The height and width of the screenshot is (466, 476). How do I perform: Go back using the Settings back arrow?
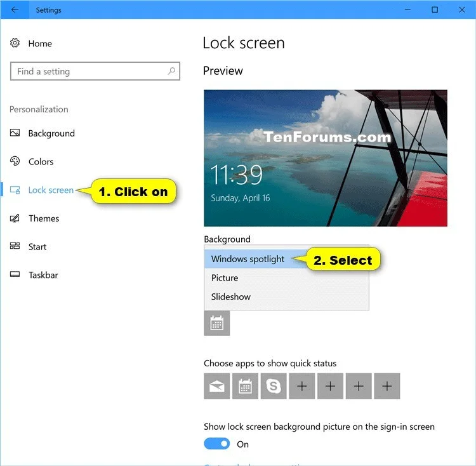[x=15, y=10]
